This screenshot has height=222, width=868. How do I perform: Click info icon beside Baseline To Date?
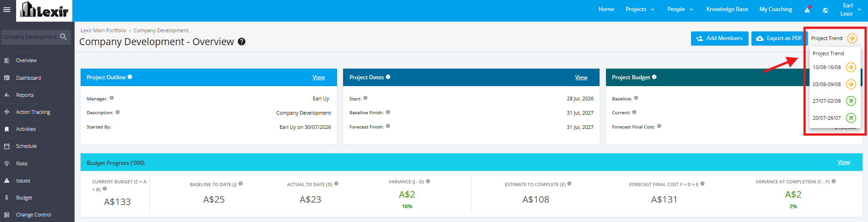pos(241,184)
